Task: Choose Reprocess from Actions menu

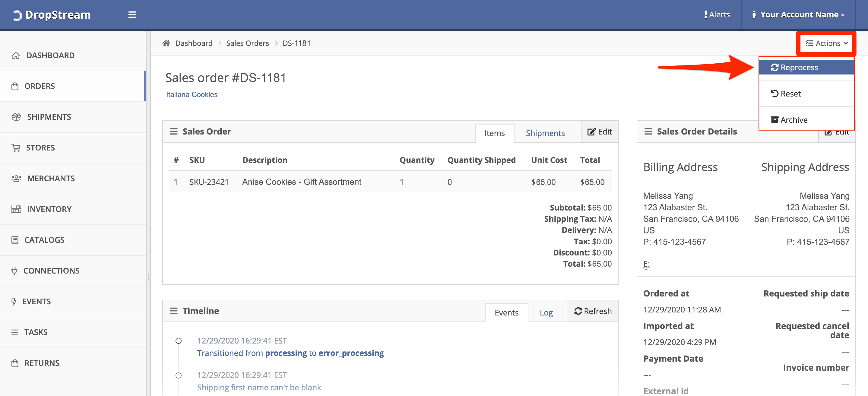Action: coord(806,67)
